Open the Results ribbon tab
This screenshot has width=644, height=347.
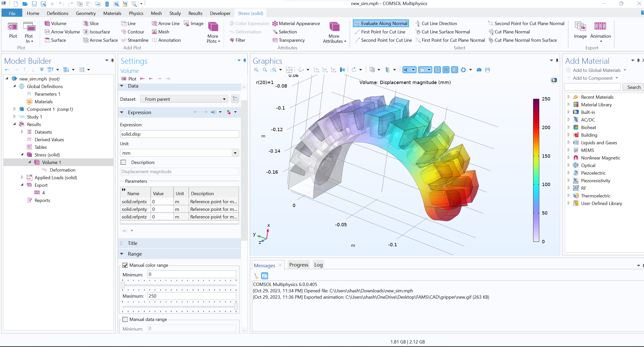[195, 13]
